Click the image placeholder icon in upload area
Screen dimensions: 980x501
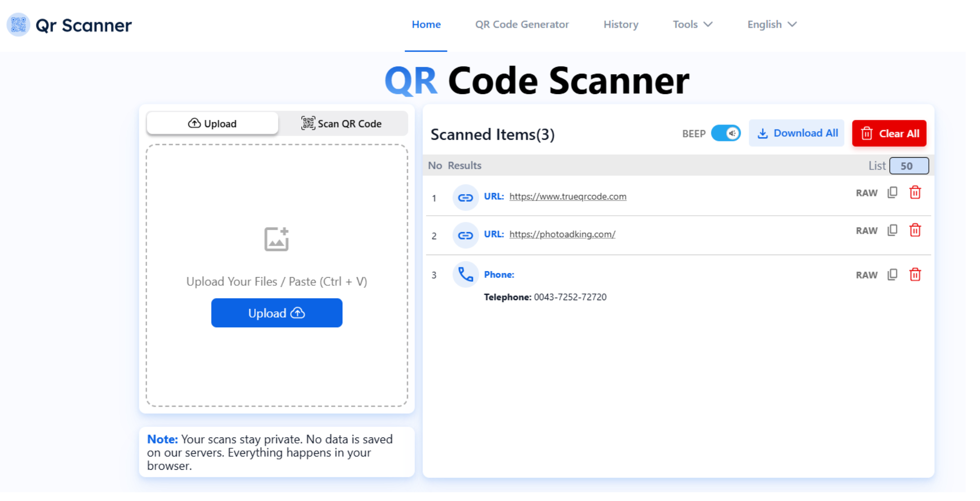(x=276, y=239)
